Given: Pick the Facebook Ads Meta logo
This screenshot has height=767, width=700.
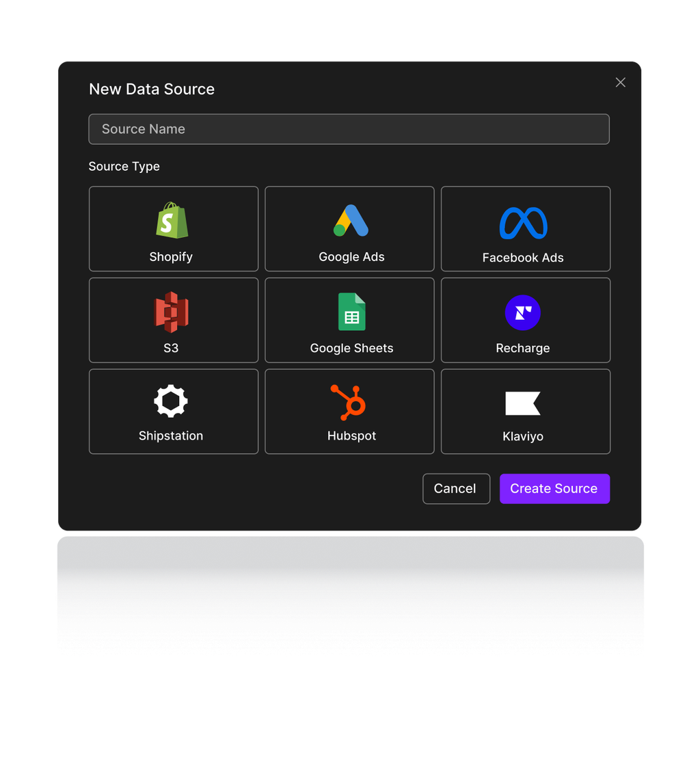Looking at the screenshot, I should (523, 223).
